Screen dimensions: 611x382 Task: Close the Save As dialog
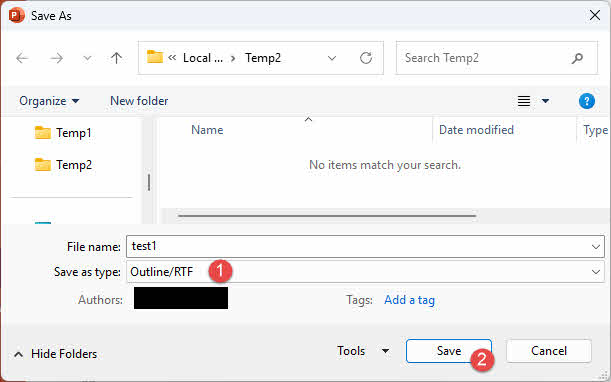coord(595,16)
